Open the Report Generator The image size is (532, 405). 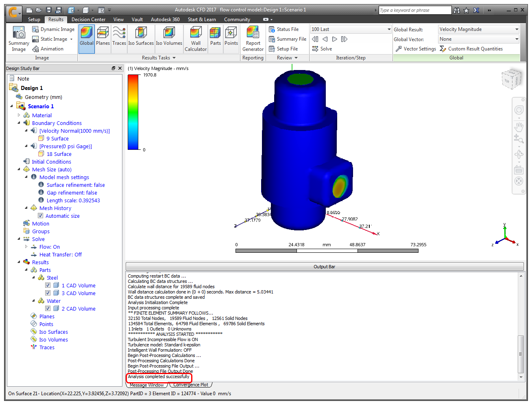point(253,39)
